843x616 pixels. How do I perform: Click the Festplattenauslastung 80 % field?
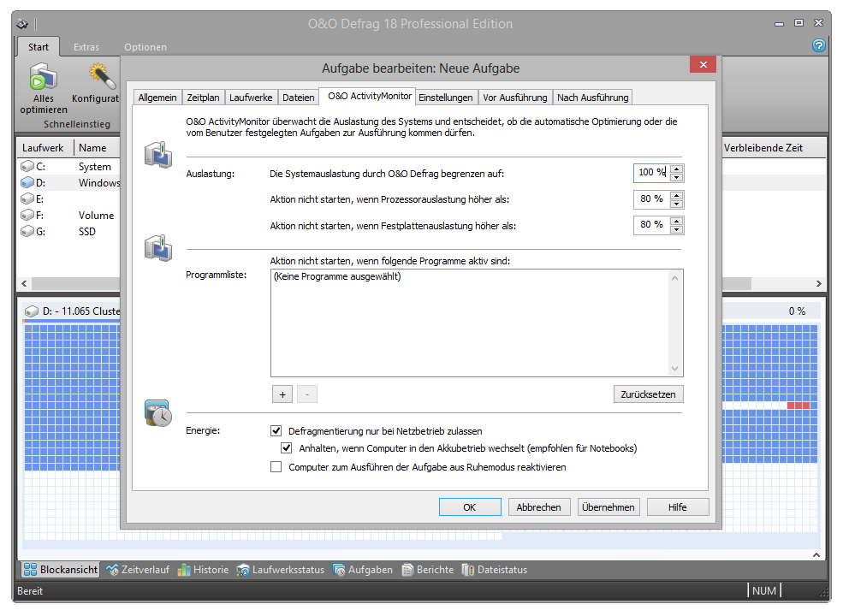[651, 225]
